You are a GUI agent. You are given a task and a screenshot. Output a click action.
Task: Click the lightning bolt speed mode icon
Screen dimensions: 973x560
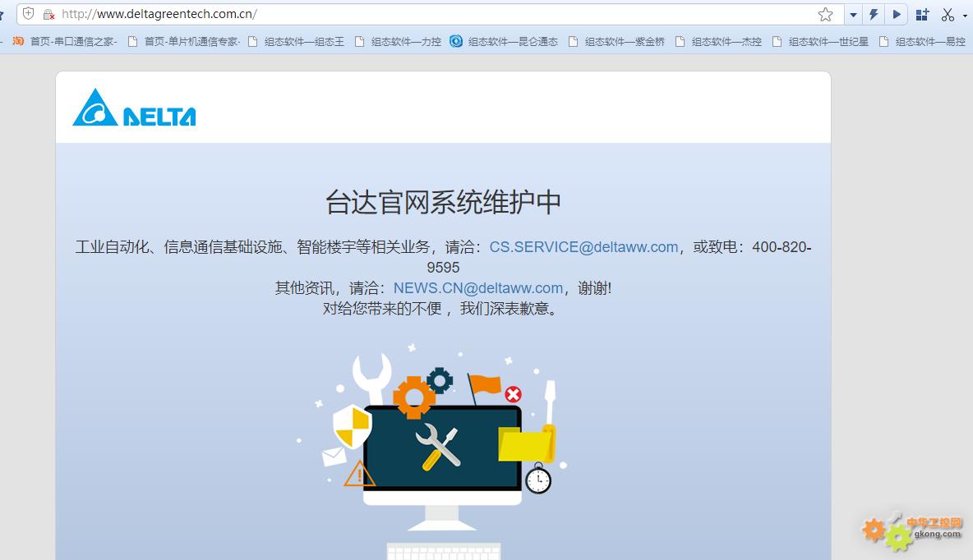pos(874,14)
